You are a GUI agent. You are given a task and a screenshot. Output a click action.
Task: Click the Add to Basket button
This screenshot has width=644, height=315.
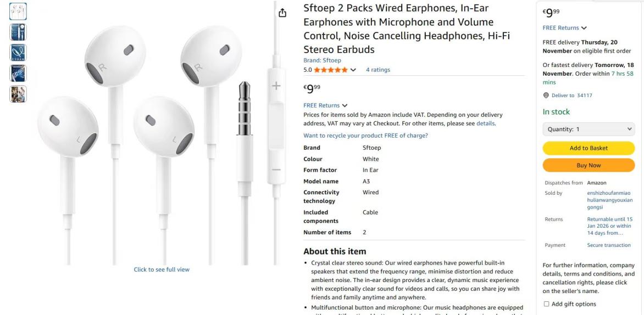(589, 148)
